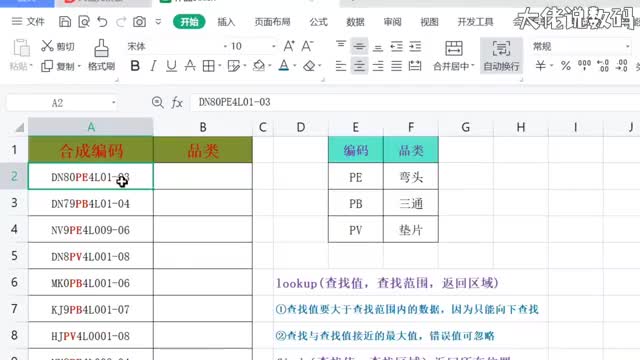The width and height of the screenshot is (640, 360).
Task: Increase indent icon
Action: [x=415, y=46]
